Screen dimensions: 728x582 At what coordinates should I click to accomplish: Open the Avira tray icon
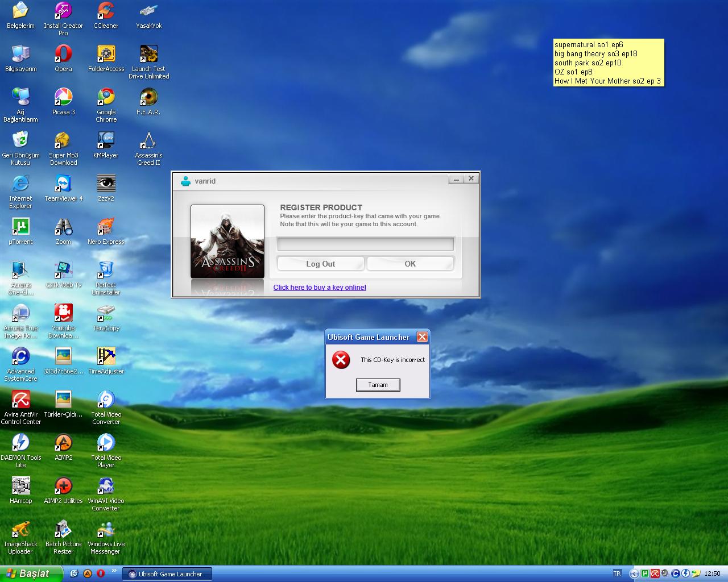655,573
